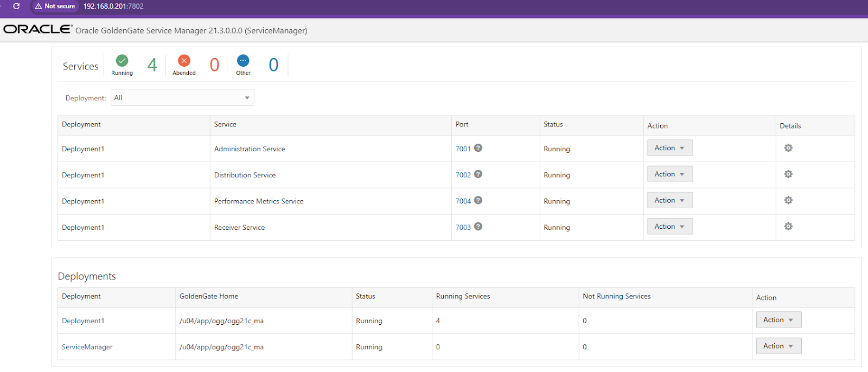868x372 pixels.
Task: Click the blue Other services icon
Action: point(243,60)
